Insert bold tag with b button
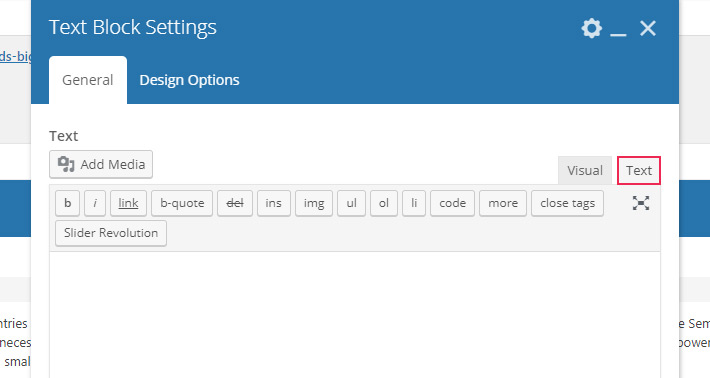This screenshot has width=710, height=378. tap(67, 203)
